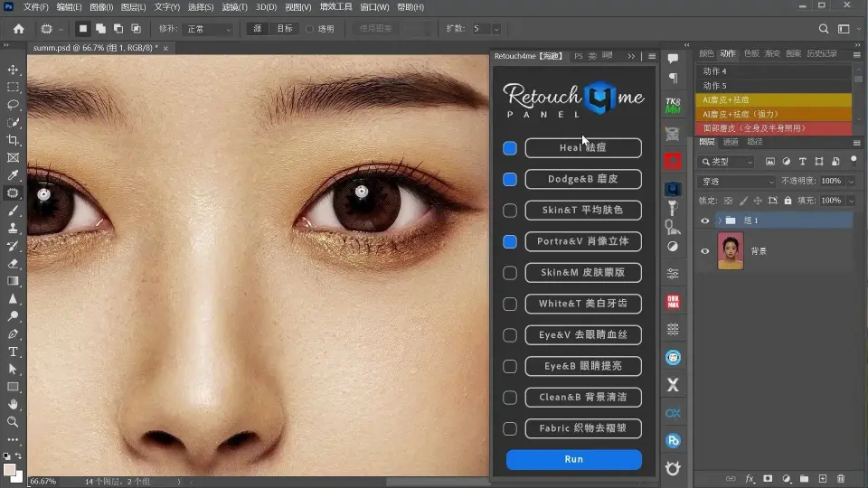Hide the 背景 layer using eye icon

tap(705, 251)
